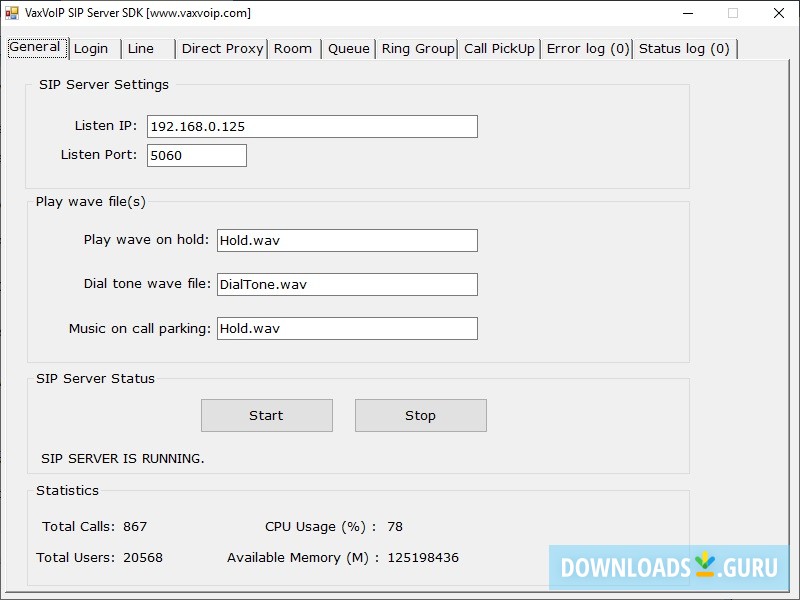Click the 'Music on call parking:' label
The width and height of the screenshot is (800, 600).
(140, 329)
